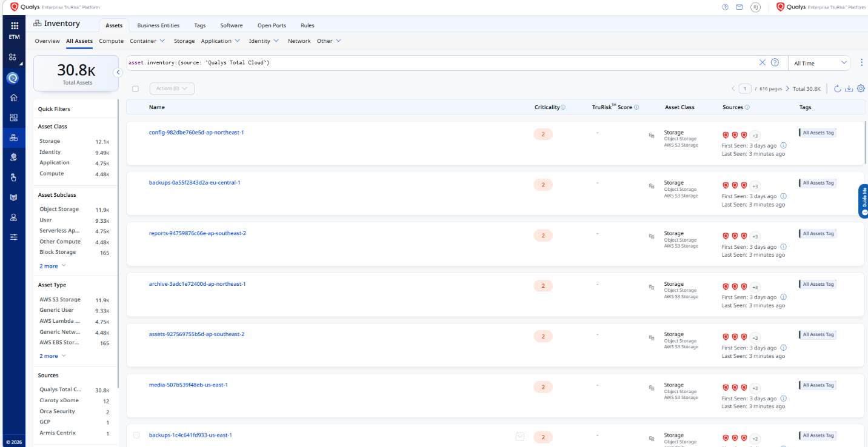
Task: Switch to the Software tab
Action: pos(231,25)
